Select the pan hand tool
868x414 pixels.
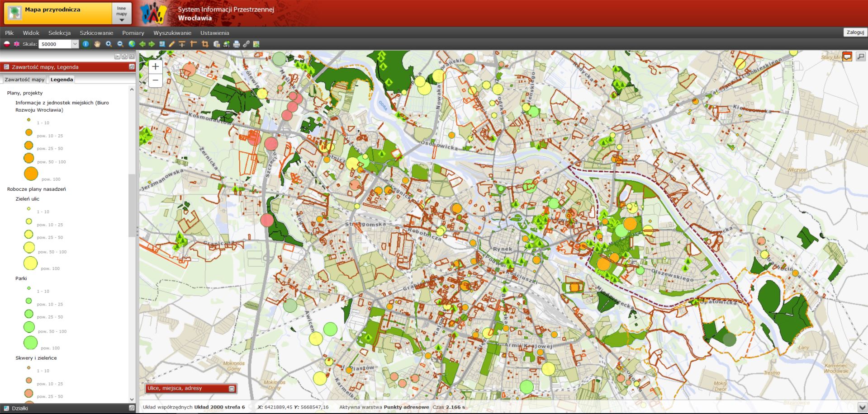(x=97, y=44)
